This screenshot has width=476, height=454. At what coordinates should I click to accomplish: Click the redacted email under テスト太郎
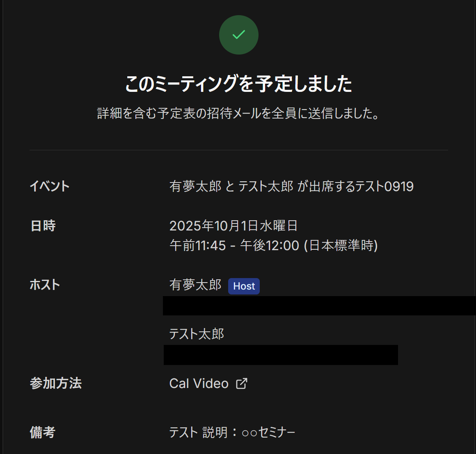(281, 355)
